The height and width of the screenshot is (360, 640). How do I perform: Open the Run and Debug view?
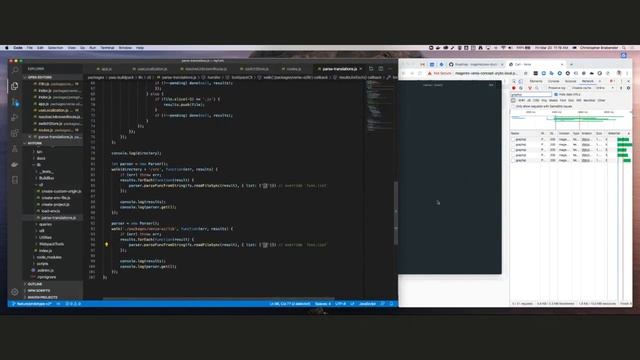[15, 118]
